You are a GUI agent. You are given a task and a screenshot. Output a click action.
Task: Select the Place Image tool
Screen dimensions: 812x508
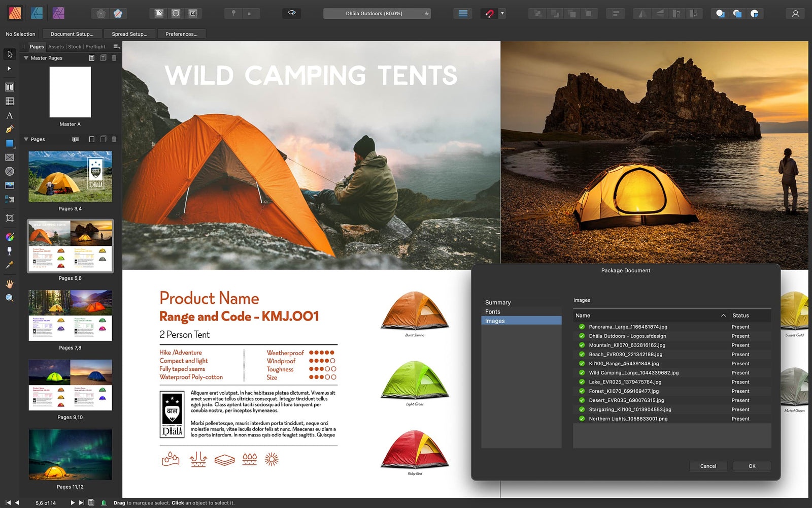click(x=10, y=185)
